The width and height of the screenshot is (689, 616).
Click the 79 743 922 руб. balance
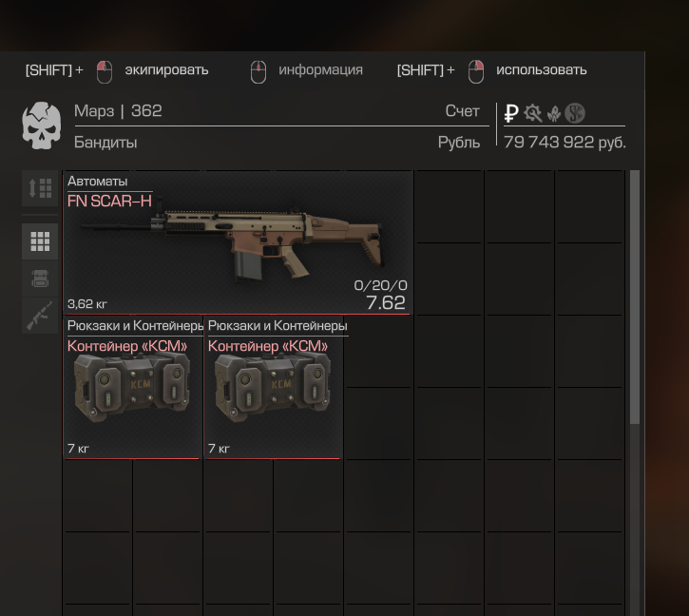point(565,142)
